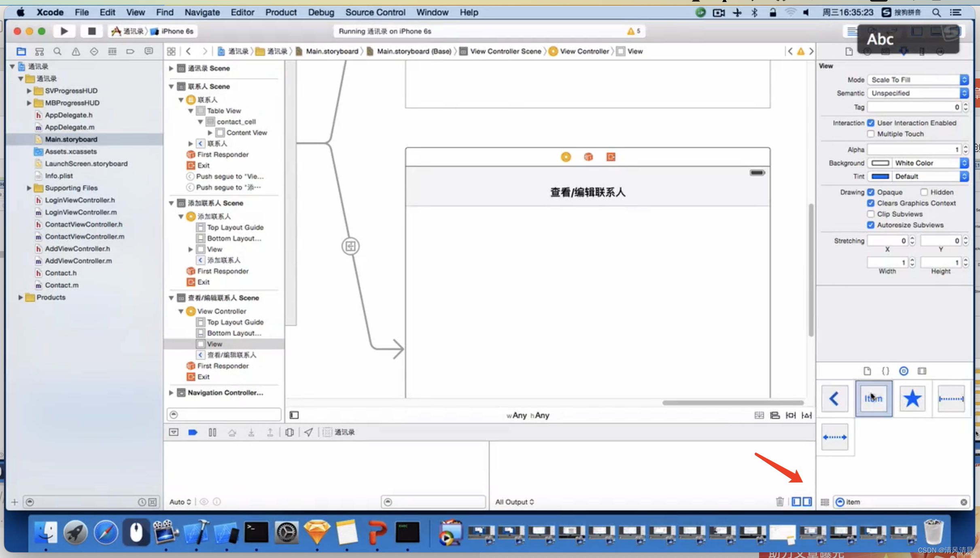
Task: Select LoginViewController.m file
Action: [81, 212]
